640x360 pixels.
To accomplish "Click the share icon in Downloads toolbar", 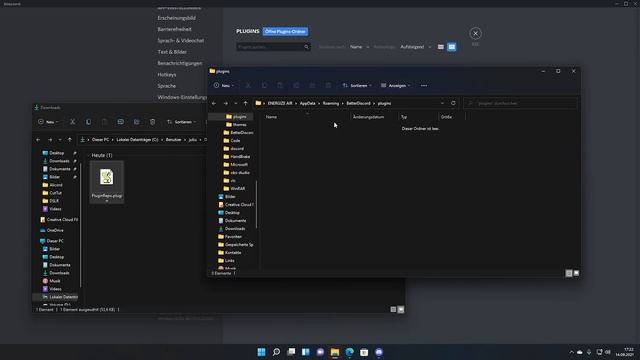I will [136, 122].
